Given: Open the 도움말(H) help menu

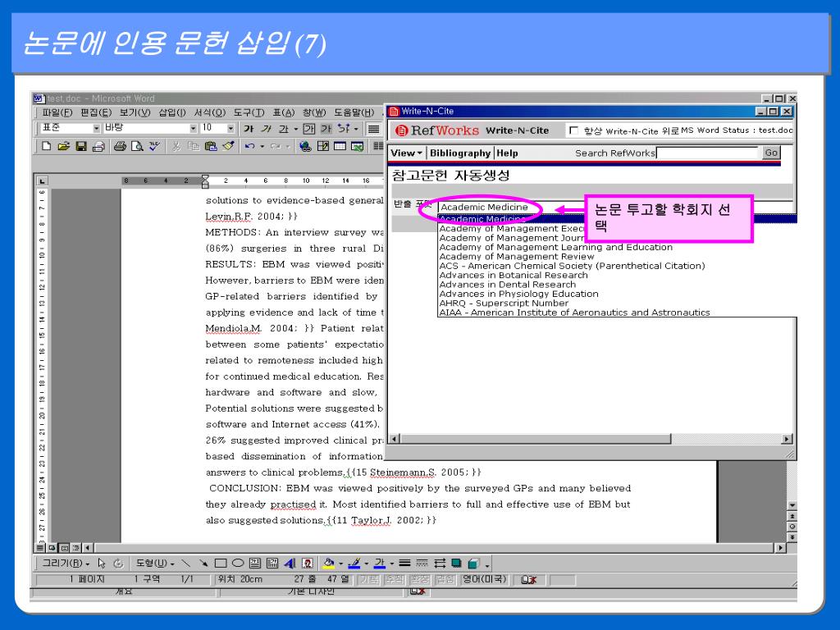Looking at the screenshot, I should [x=354, y=112].
